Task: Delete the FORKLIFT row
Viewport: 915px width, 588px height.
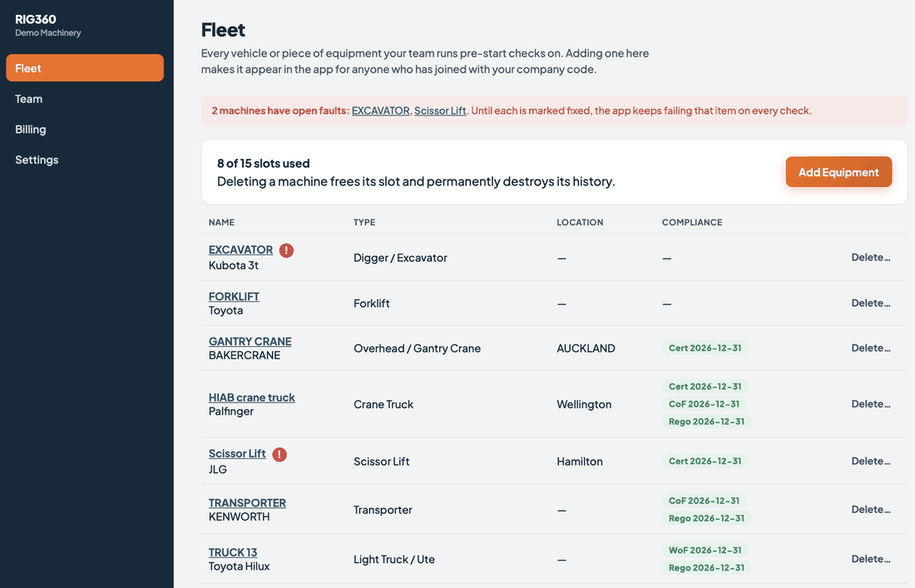Action: (871, 303)
